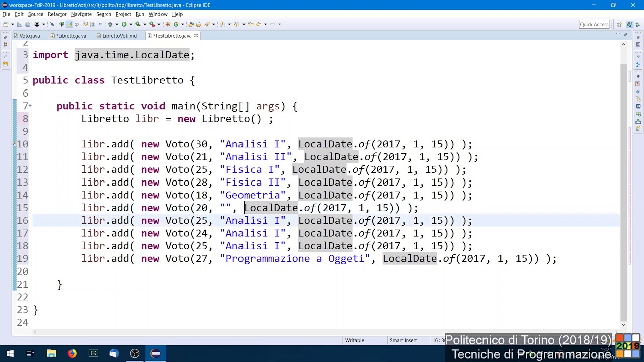This screenshot has width=644, height=362.
Task: Open the Console view icon in right trim
Action: 638,106
